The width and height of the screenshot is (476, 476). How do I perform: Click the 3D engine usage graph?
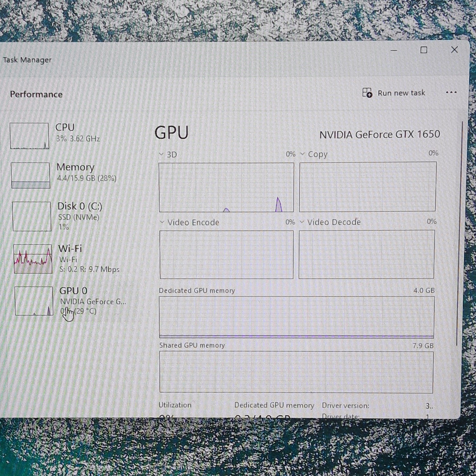[226, 187]
